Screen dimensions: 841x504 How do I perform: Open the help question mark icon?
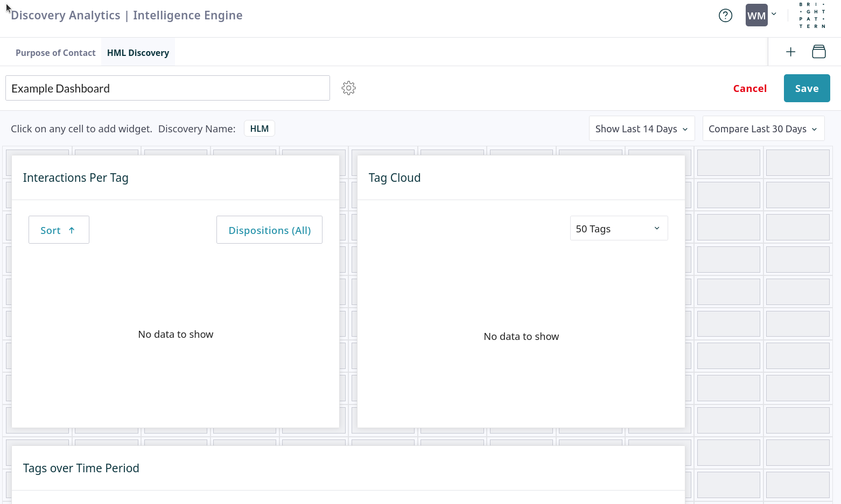click(x=725, y=16)
